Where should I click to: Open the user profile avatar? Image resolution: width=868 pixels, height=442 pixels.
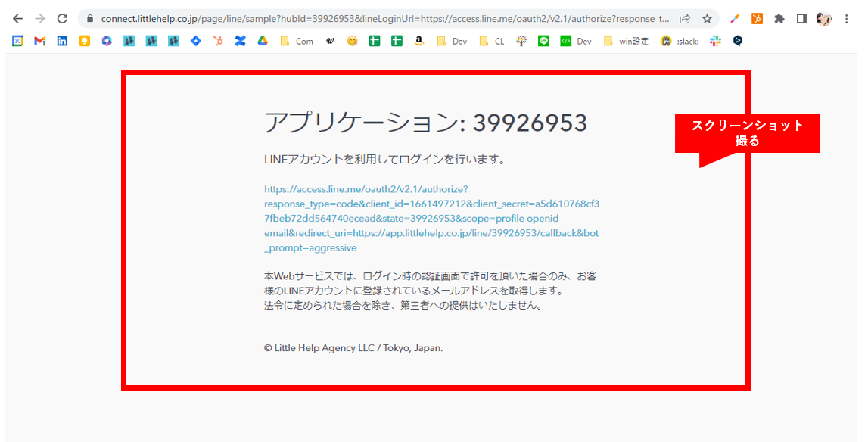pyautogui.click(x=824, y=19)
